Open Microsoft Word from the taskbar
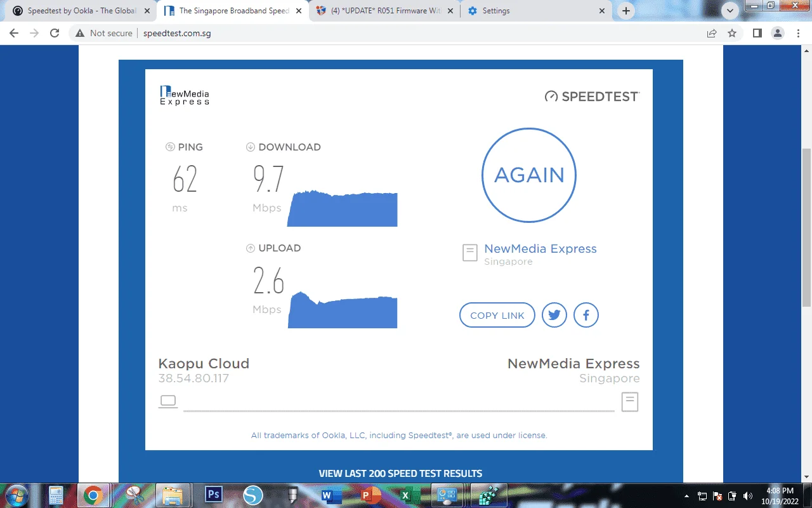The width and height of the screenshot is (812, 508). click(331, 495)
